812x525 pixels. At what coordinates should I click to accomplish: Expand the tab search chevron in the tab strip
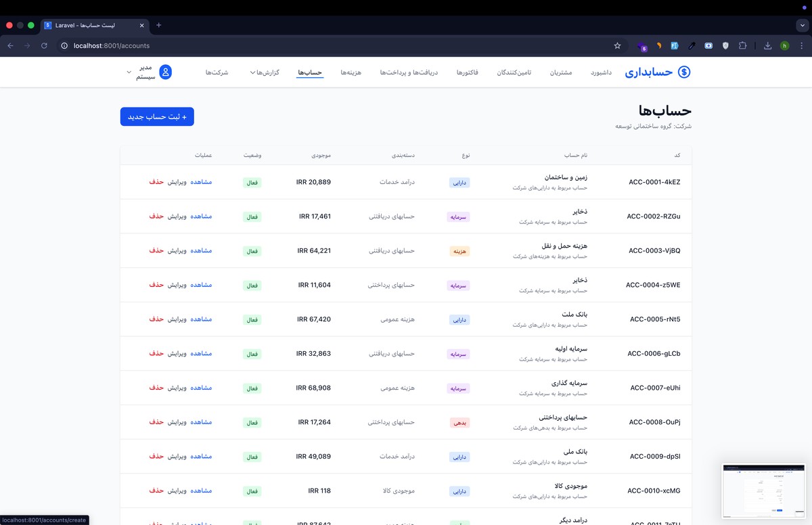point(802,25)
